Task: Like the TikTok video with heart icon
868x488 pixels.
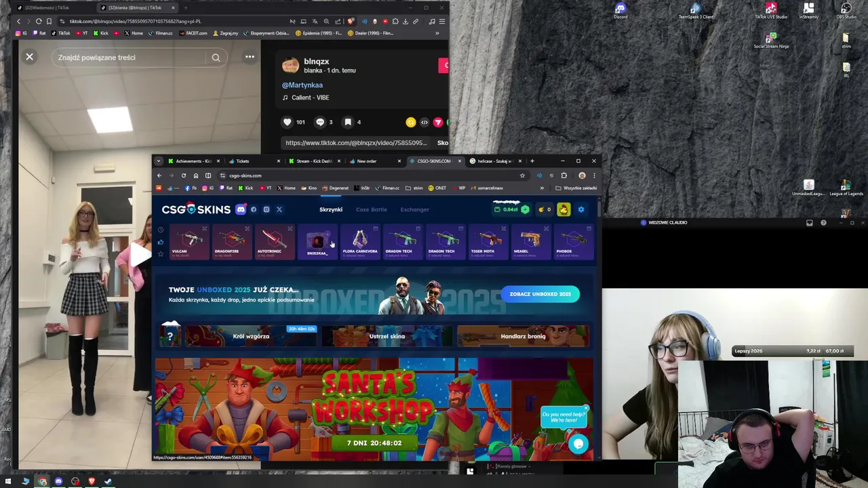Action: [288, 122]
